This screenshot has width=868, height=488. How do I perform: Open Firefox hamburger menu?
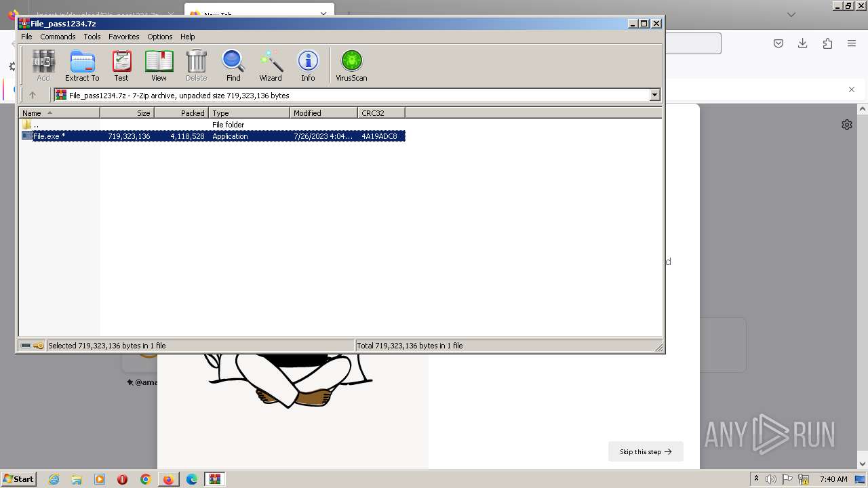click(x=852, y=43)
